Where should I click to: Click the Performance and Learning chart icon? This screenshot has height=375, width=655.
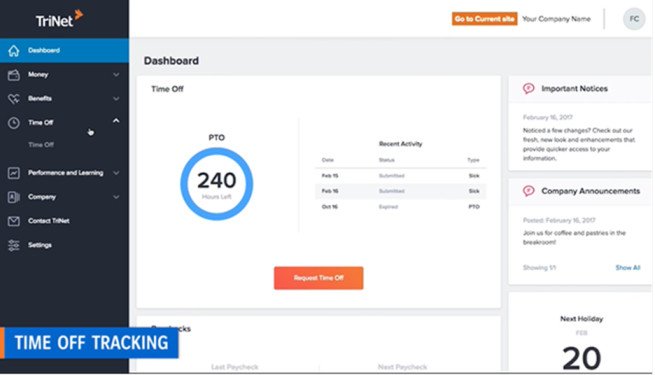point(14,173)
